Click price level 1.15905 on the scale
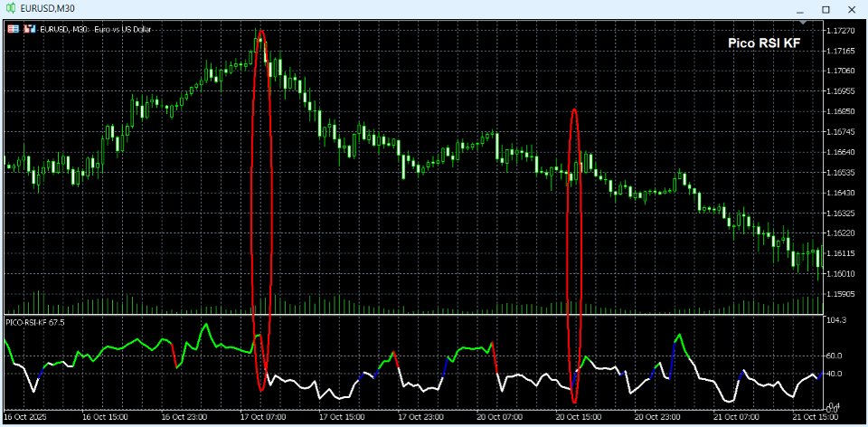Screen dimensions: 868x427 coord(840,294)
